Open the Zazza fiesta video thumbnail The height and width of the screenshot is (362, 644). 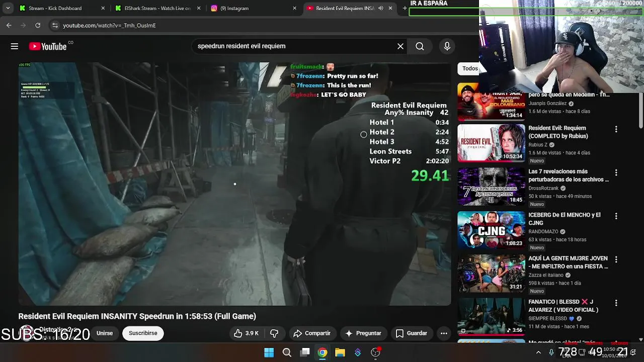(x=491, y=274)
